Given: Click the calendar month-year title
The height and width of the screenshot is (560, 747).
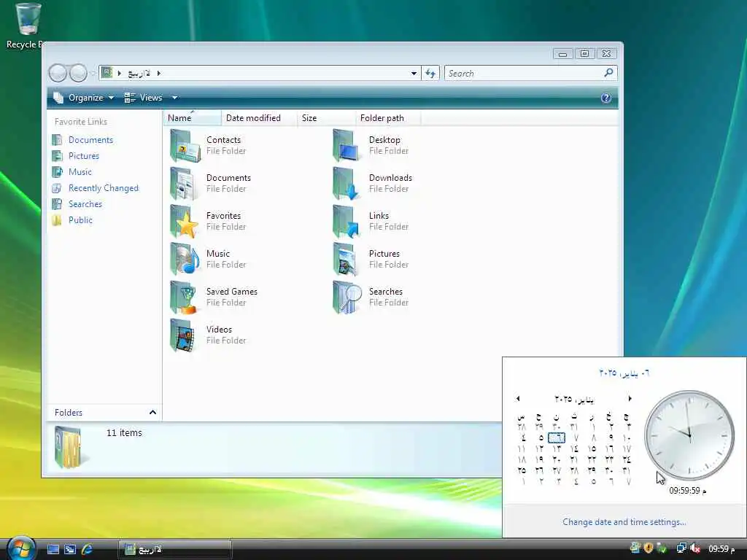Looking at the screenshot, I should (x=574, y=399).
